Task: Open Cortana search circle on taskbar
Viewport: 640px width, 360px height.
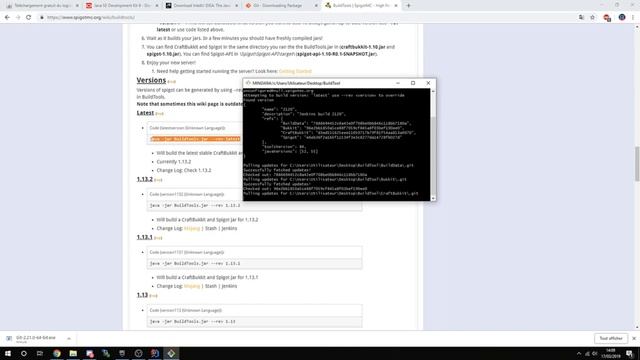Action: tap(24, 353)
